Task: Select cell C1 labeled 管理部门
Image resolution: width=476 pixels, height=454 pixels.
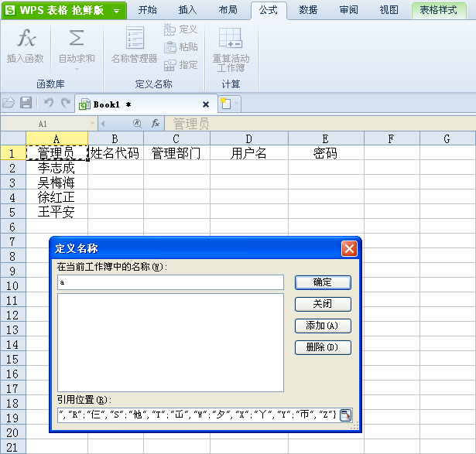Action: pyautogui.click(x=176, y=153)
